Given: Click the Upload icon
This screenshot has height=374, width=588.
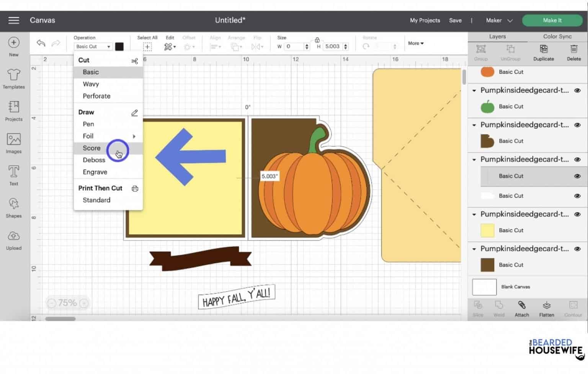Looking at the screenshot, I should tap(13, 240).
